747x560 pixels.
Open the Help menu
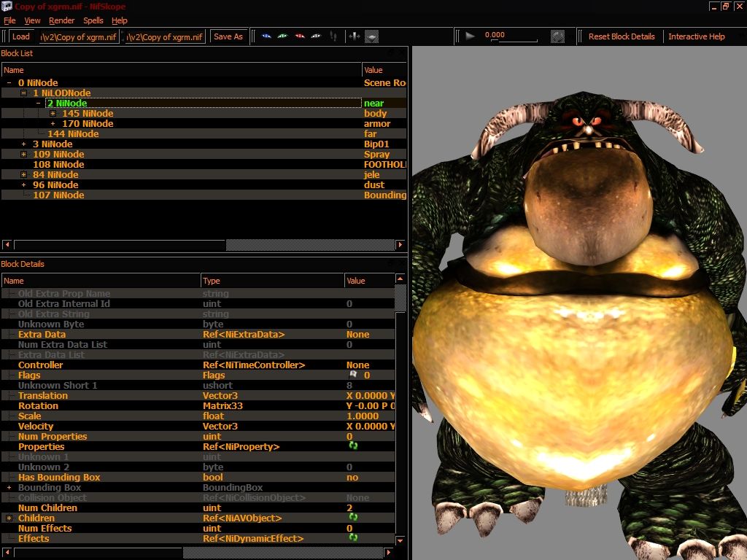[120, 20]
